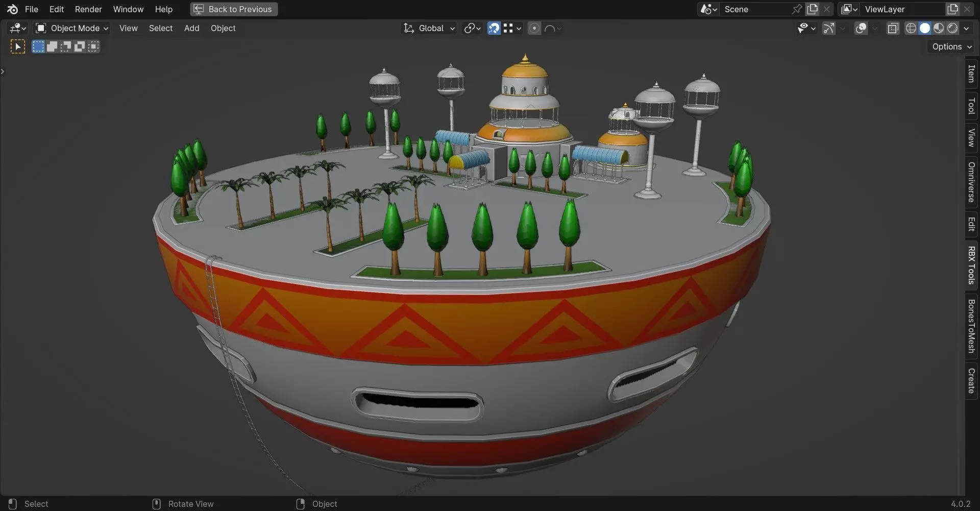This screenshot has height=511, width=980.
Task: Open the snapping options dropdown
Action: (512, 28)
